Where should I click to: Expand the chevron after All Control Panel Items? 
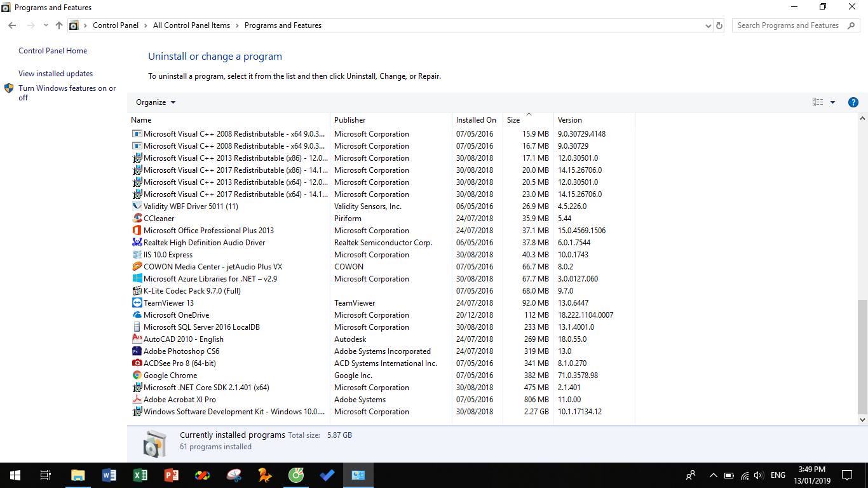(x=238, y=25)
